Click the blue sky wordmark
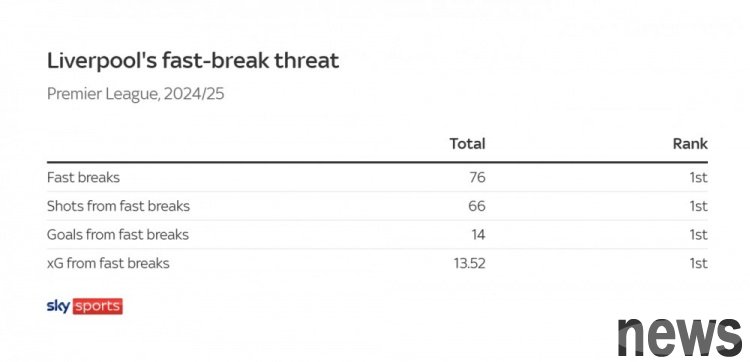The height and width of the screenshot is (362, 750). [58, 306]
